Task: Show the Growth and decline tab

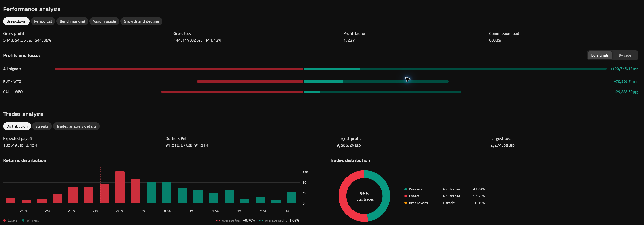Action: 141,21
